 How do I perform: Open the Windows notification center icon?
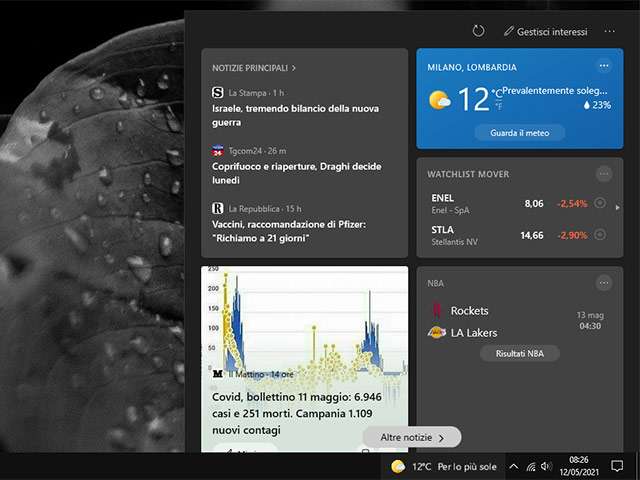click(617, 466)
